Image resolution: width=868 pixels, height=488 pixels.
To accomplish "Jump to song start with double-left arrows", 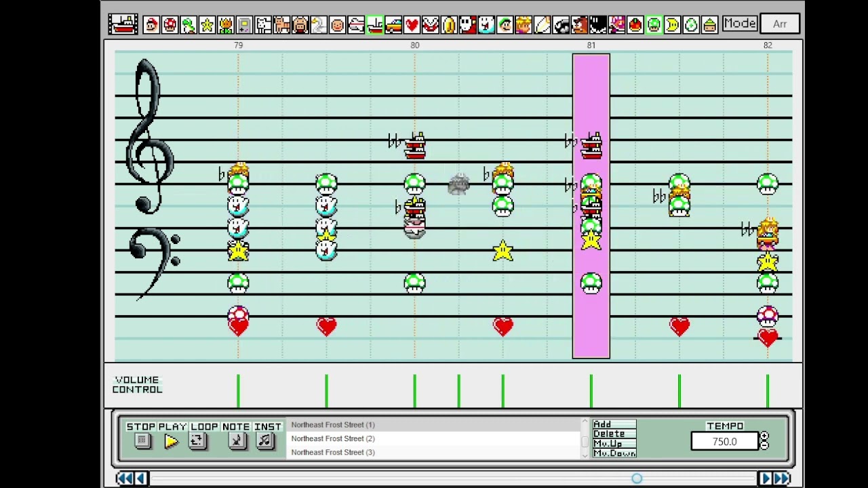I will [x=125, y=479].
